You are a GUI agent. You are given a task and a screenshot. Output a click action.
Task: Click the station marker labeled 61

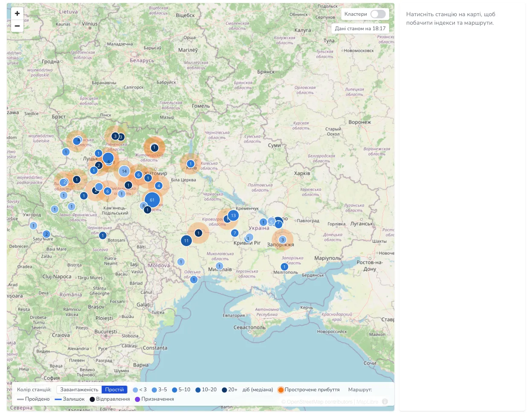pyautogui.click(x=152, y=200)
